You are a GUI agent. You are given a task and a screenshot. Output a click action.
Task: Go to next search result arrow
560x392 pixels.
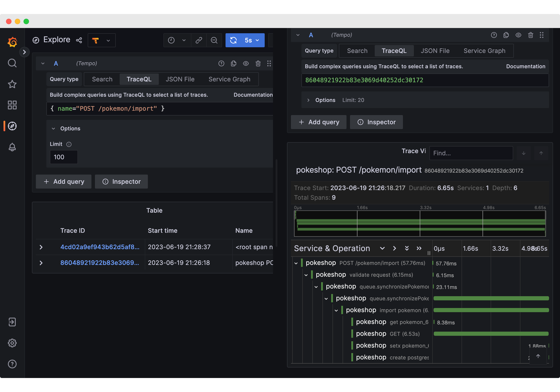click(x=524, y=153)
